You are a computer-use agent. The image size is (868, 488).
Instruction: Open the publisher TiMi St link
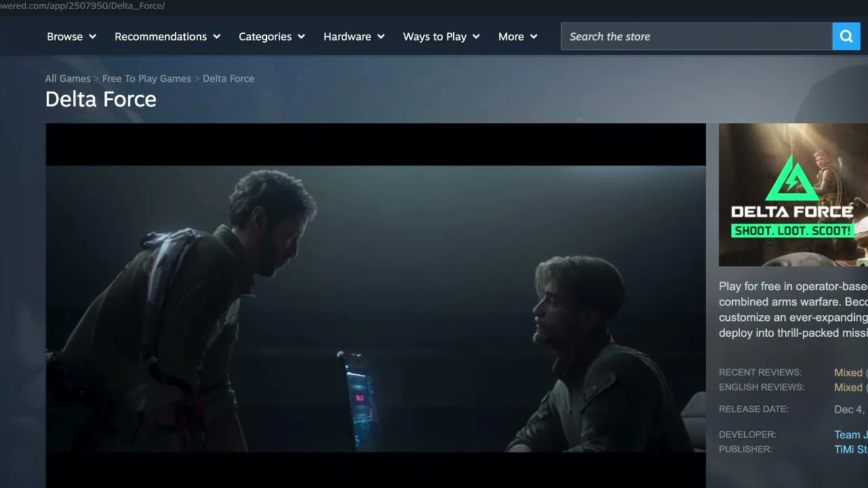[851, 450]
